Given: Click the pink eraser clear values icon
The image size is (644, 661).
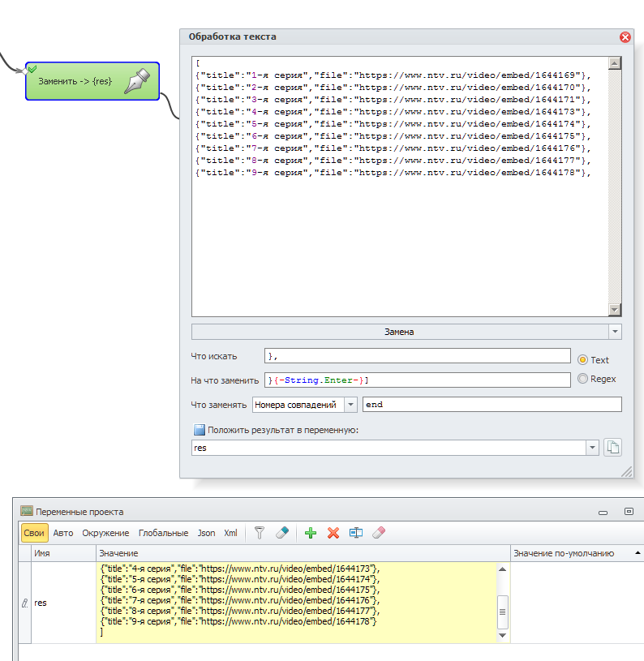Looking at the screenshot, I should pos(379,533).
